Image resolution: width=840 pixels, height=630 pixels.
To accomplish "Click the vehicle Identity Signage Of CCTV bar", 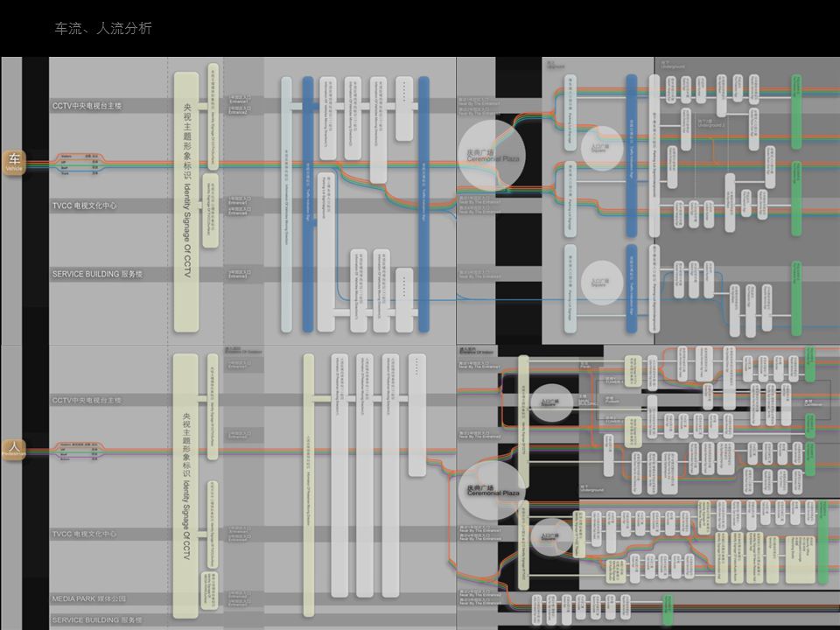I will [186, 201].
